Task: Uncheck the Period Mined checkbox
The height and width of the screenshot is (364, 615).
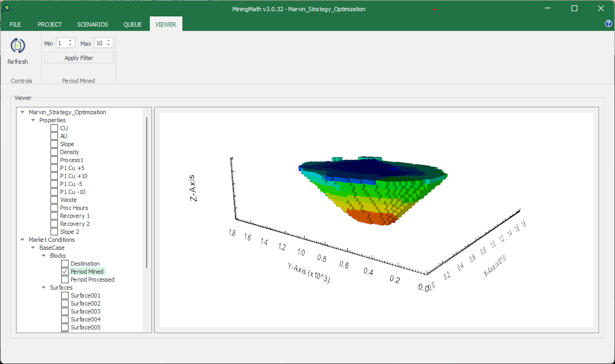Action: pyautogui.click(x=65, y=272)
